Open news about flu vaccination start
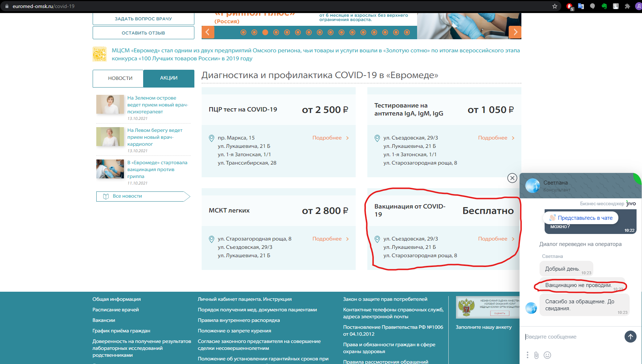Viewport: 642px width, 364px height. tap(157, 169)
